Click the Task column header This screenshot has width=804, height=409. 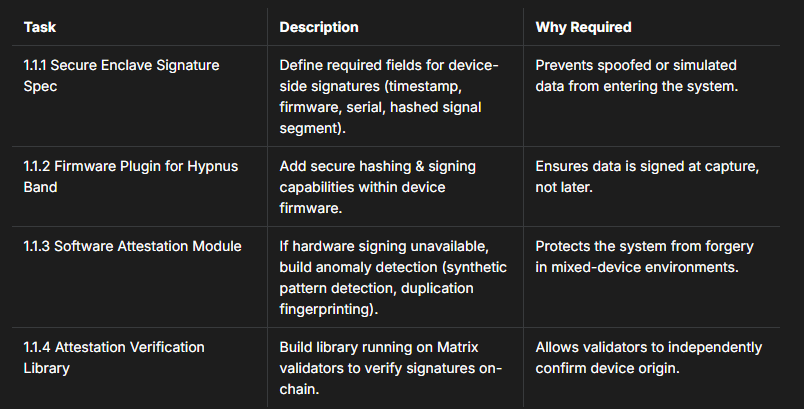pos(39,27)
